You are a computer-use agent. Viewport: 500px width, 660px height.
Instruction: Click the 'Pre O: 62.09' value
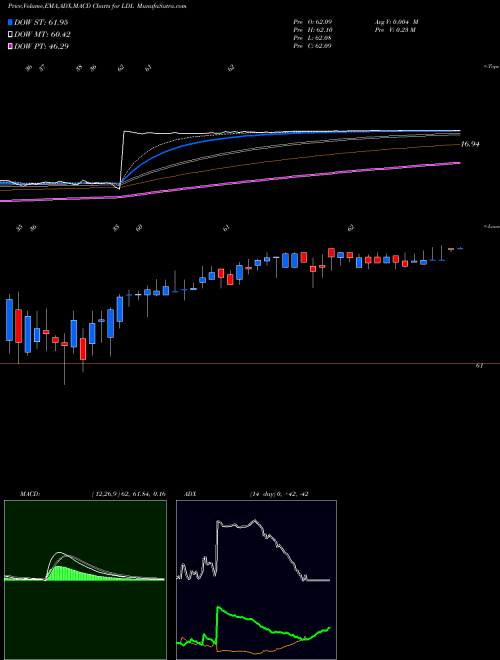pyautogui.click(x=312, y=22)
